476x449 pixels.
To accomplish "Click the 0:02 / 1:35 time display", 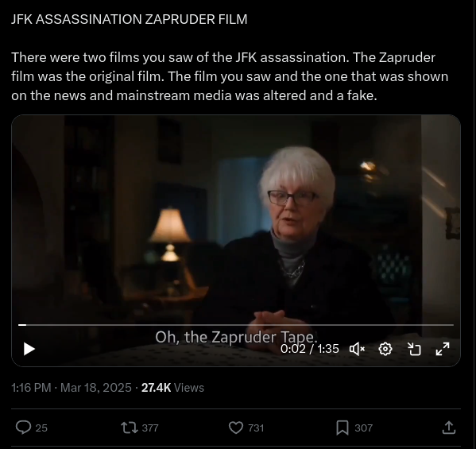I will click(x=309, y=349).
